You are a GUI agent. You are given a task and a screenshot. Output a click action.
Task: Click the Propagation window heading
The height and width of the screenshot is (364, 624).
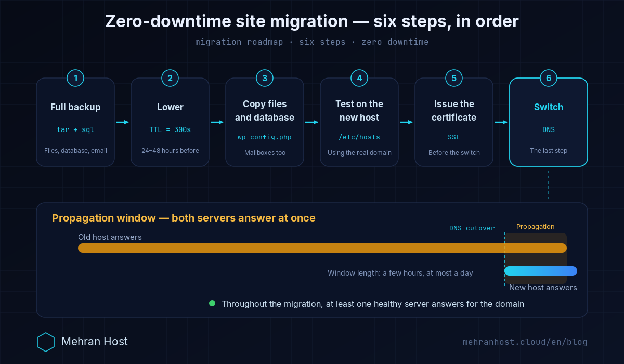[x=184, y=218]
